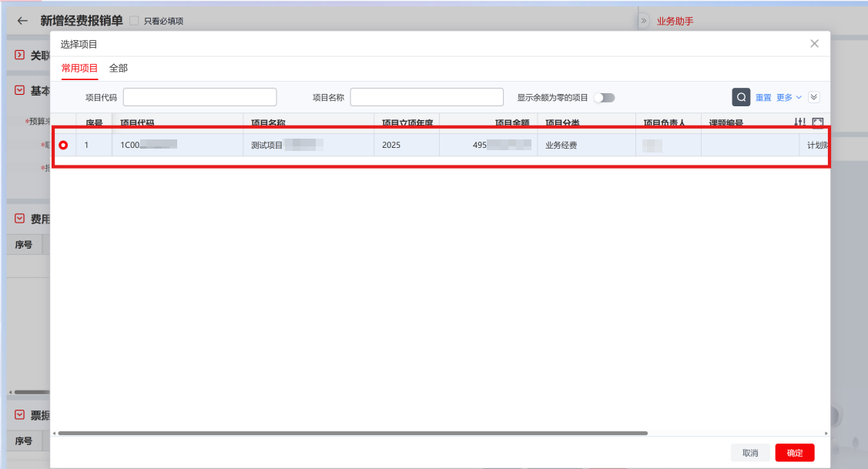Viewport: 868px width, 469px height.
Task: Click the 取消 button
Action: [750, 453]
